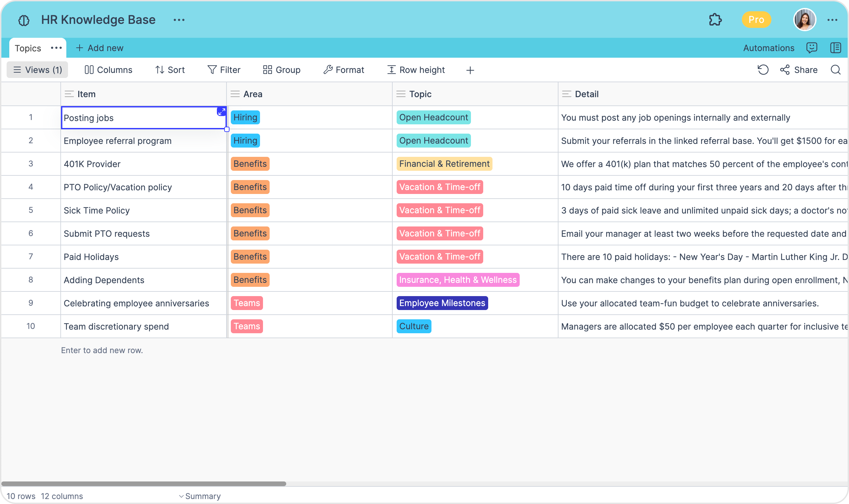Toggle the sidebar panel icon

click(835, 48)
